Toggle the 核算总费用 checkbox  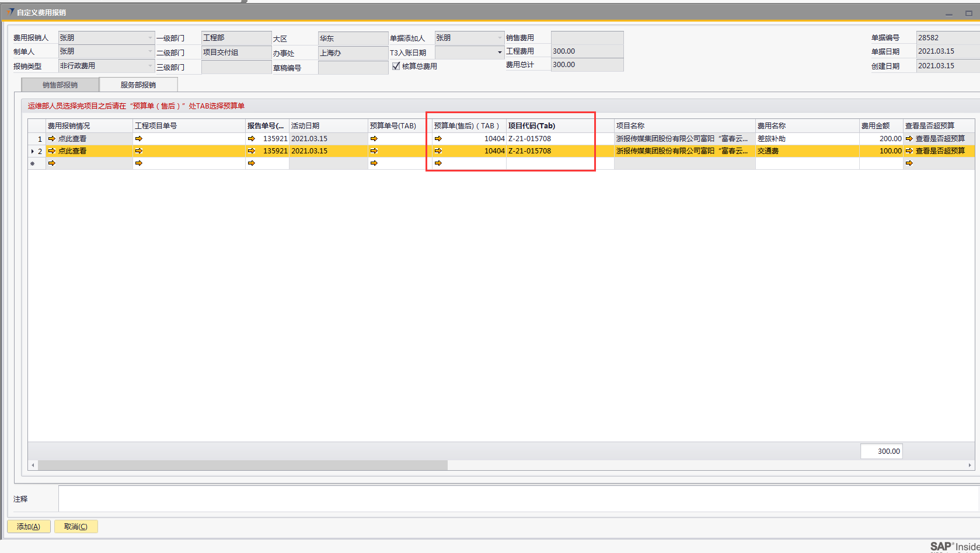coord(396,66)
